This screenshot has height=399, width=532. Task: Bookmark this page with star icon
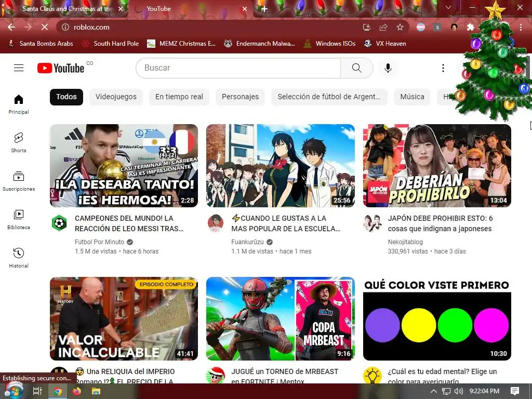coord(400,27)
